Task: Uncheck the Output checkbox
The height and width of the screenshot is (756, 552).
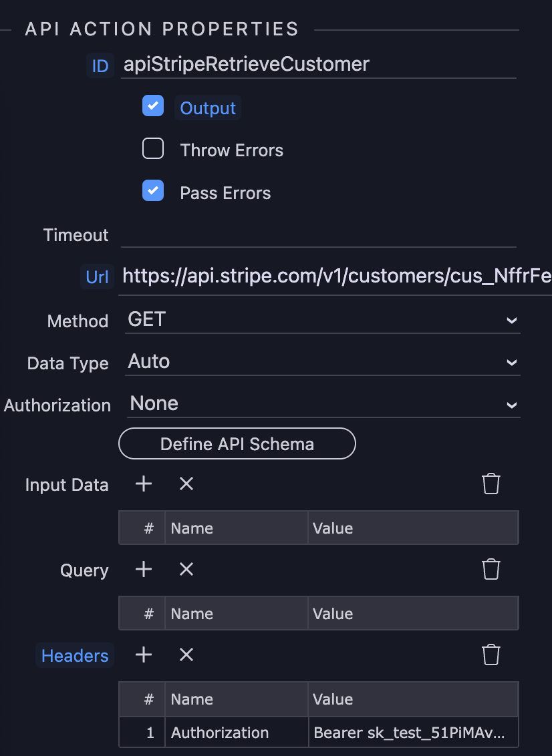Action: 153,106
